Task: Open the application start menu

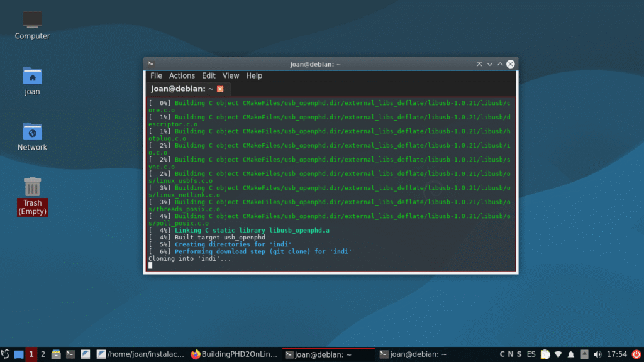Action: point(6,354)
